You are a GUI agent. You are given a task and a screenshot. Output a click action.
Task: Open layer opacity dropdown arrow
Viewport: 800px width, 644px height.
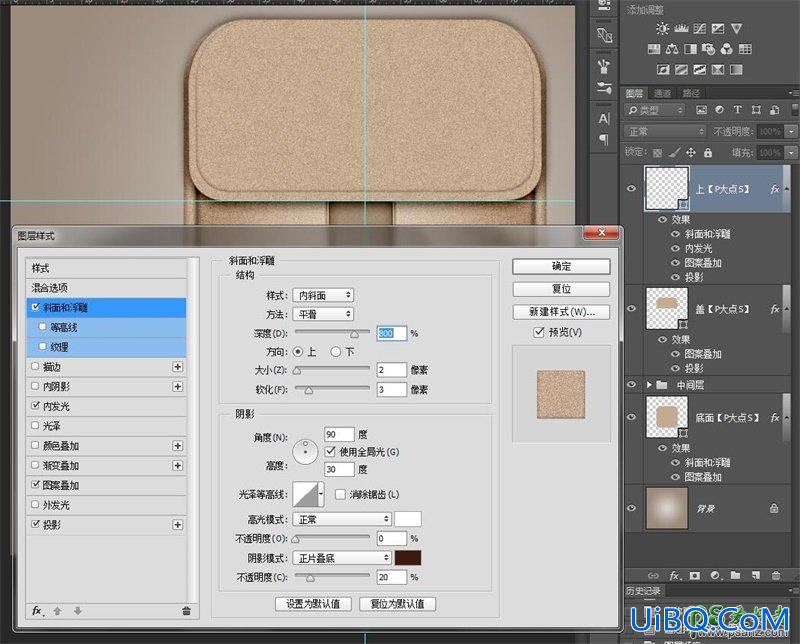pos(791,132)
